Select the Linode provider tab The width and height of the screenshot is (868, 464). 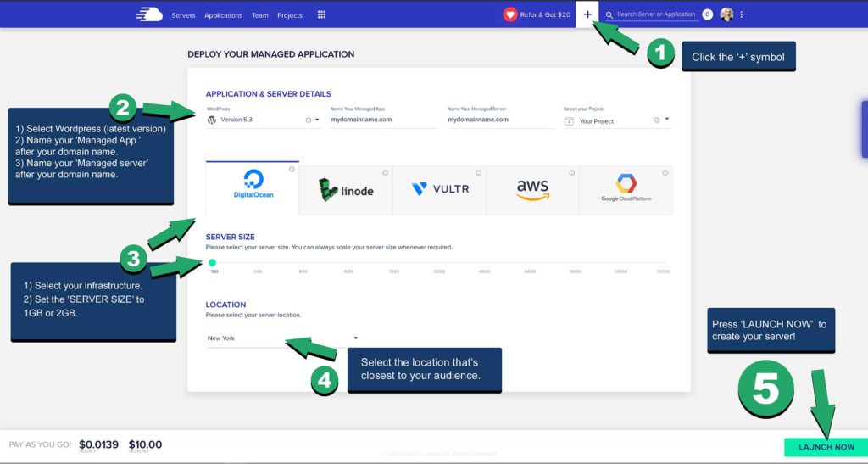346,189
